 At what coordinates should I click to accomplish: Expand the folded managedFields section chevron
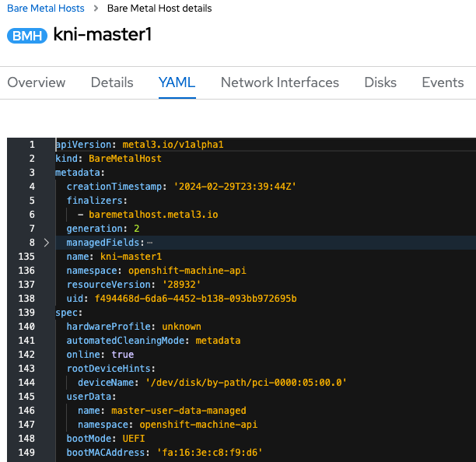click(x=46, y=243)
